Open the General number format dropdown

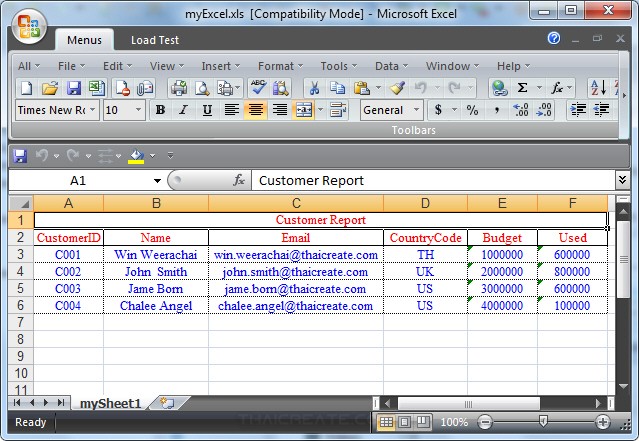click(415, 110)
